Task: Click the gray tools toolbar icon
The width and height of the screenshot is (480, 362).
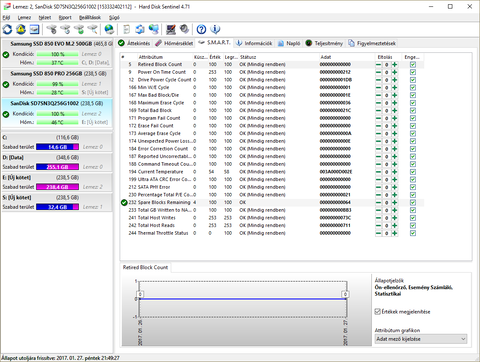Action: 184,29
